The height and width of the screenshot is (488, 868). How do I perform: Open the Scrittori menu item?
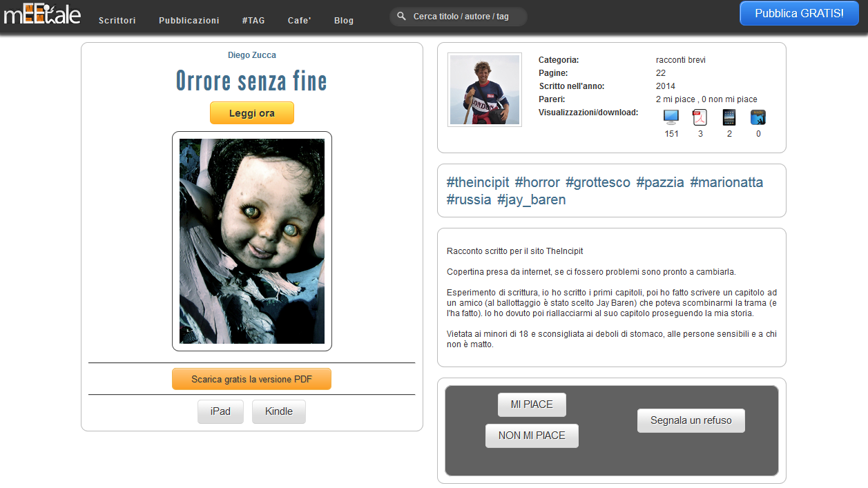coord(117,21)
